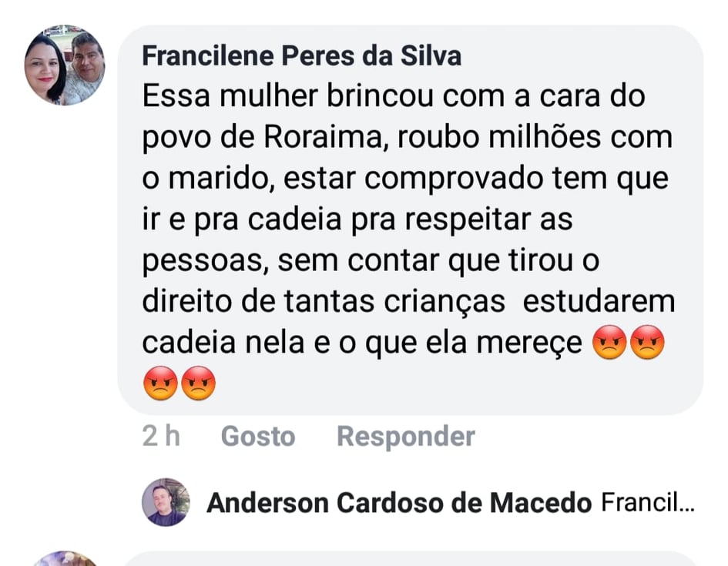Click the 2 h comment timestamp
728x566 pixels.
(161, 437)
